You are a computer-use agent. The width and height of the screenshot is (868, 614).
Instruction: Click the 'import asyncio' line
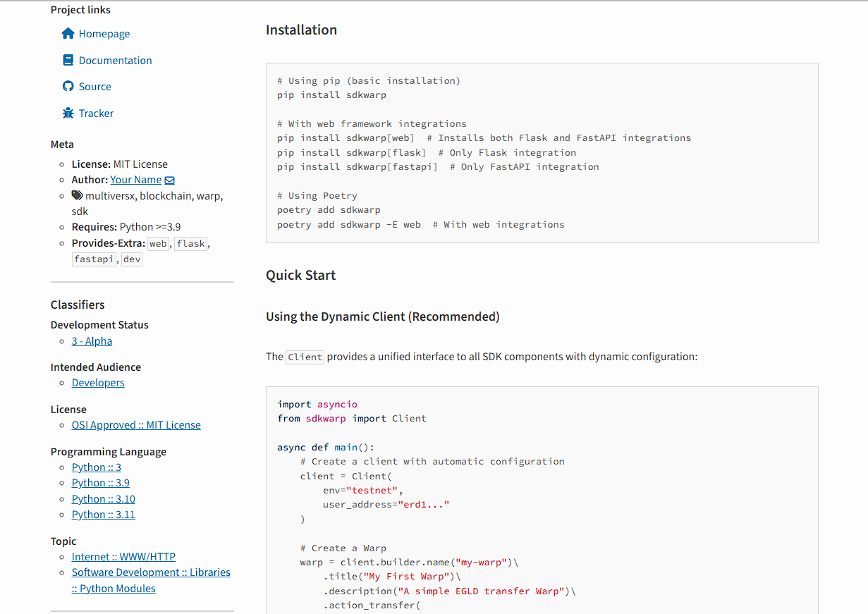click(x=317, y=405)
